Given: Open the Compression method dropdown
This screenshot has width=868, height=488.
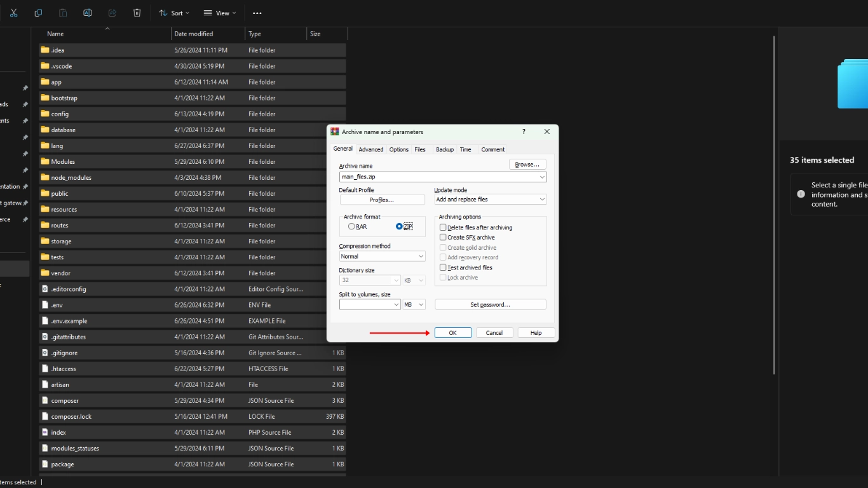Looking at the screenshot, I should (383, 257).
